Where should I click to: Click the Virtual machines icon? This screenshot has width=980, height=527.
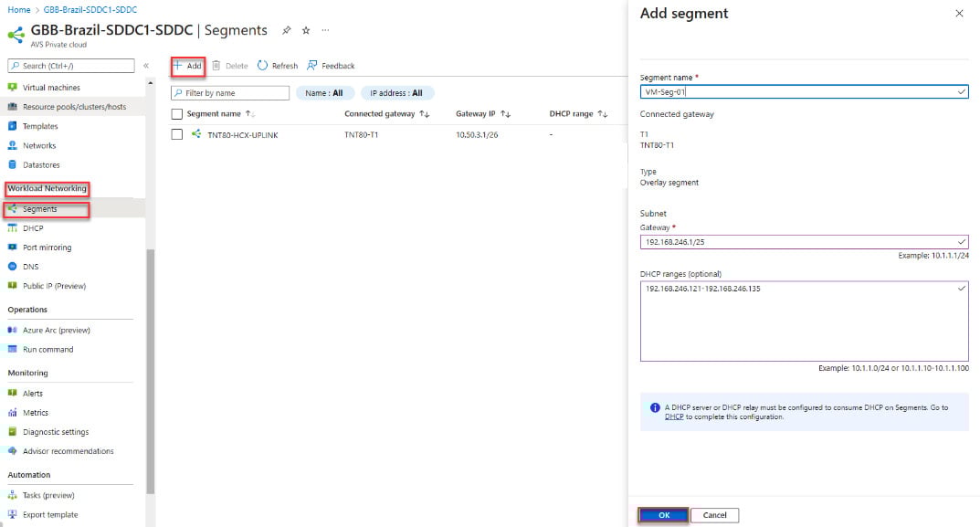click(x=13, y=88)
